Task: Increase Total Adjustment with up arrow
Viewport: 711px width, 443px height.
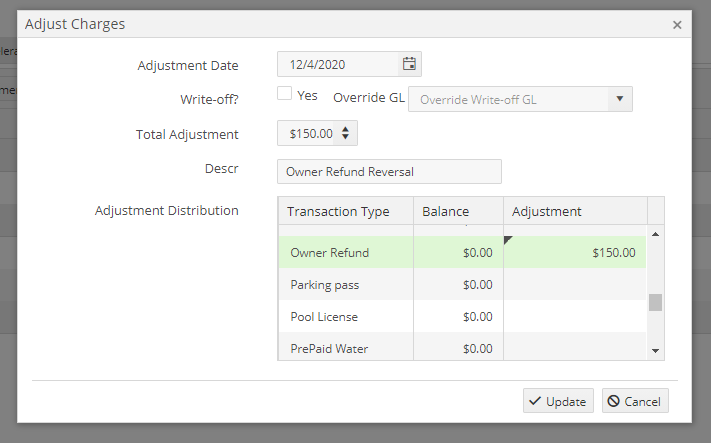Action: pos(346,129)
